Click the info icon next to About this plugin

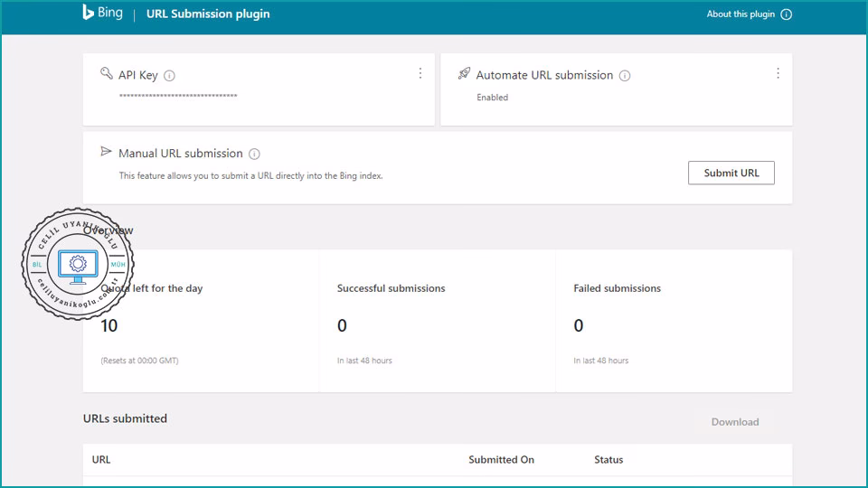pyautogui.click(x=786, y=14)
